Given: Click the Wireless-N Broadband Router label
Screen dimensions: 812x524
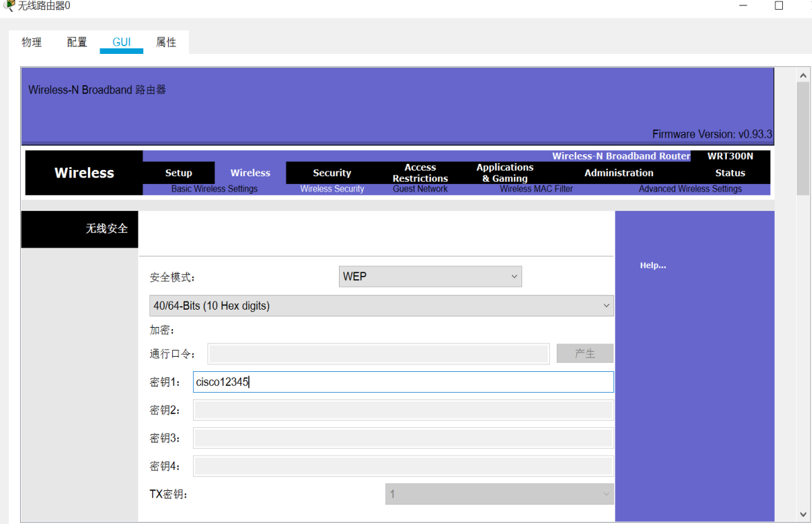Looking at the screenshot, I should pos(621,156).
